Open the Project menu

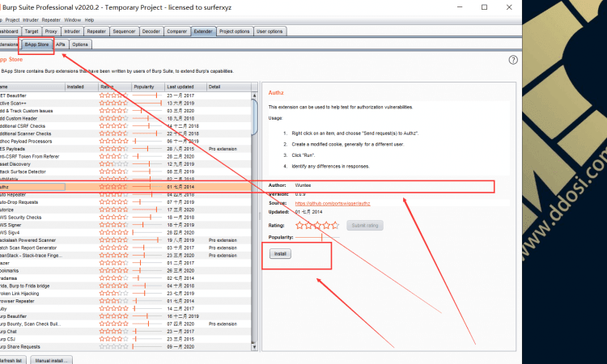coord(12,20)
